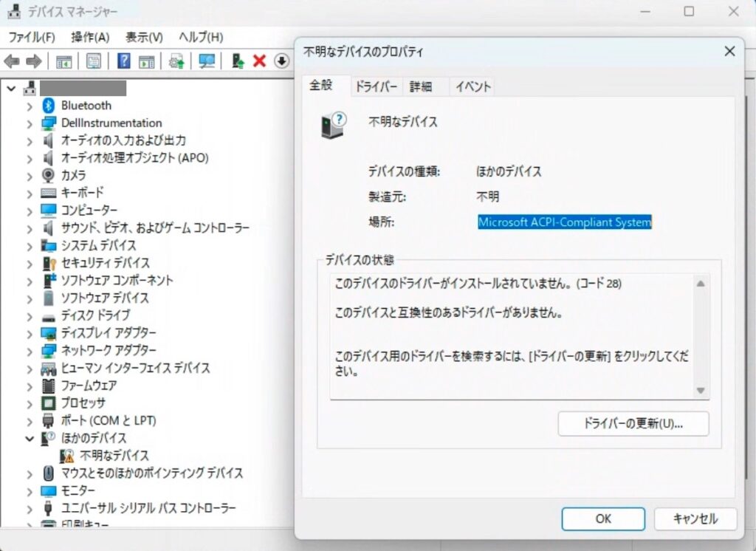Click the Help question mark toolbar icon
Image resolution: width=756 pixels, height=551 pixels.
pos(125,61)
